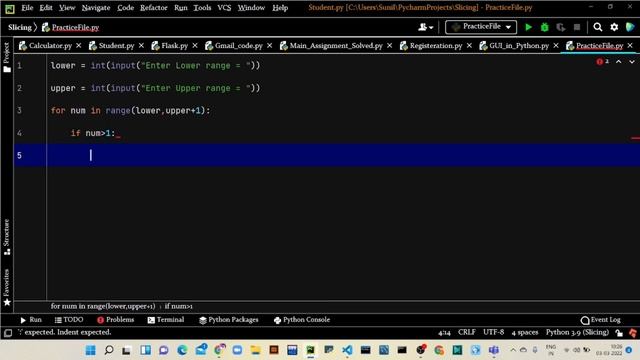The width and height of the screenshot is (640, 360).
Task: Change Python 3.9 (Slicing) interpreter
Action: (577, 333)
